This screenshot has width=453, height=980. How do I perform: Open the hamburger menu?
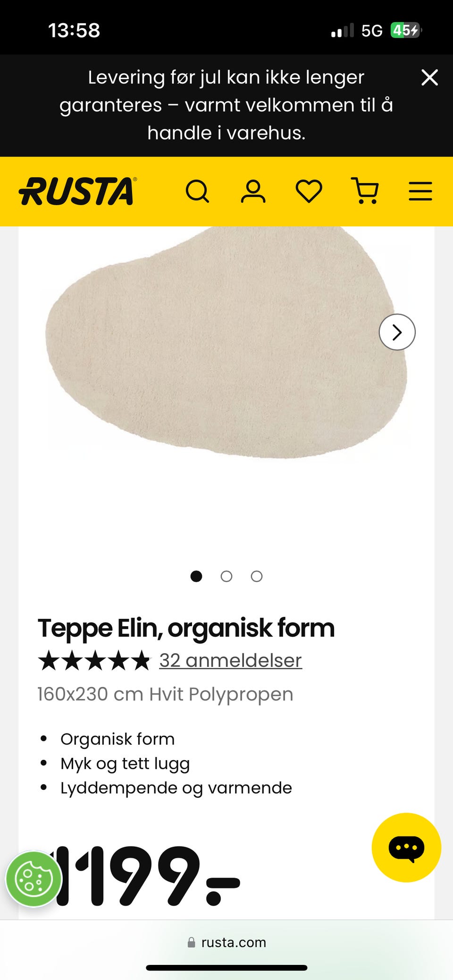point(420,191)
